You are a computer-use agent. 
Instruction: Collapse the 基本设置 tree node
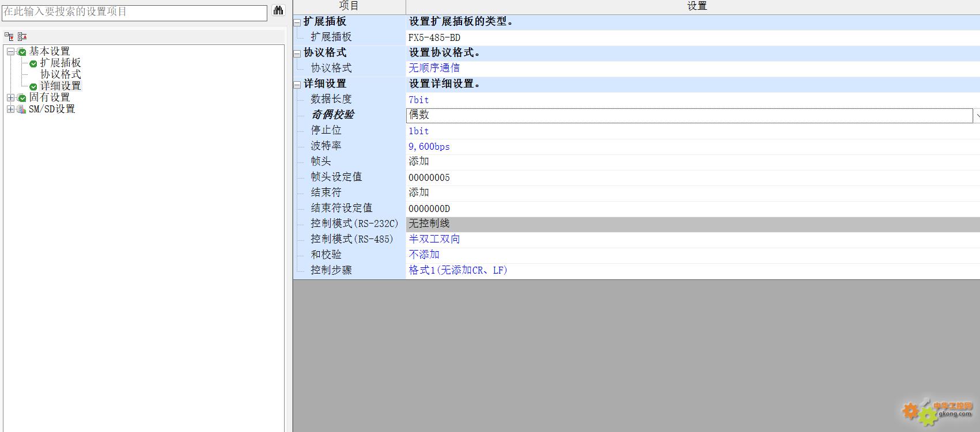coord(10,52)
